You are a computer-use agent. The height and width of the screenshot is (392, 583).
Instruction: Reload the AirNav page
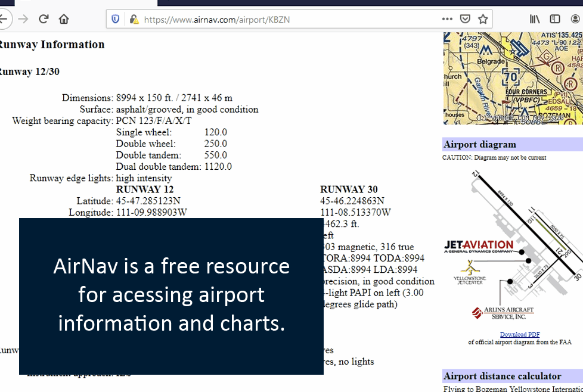[44, 19]
